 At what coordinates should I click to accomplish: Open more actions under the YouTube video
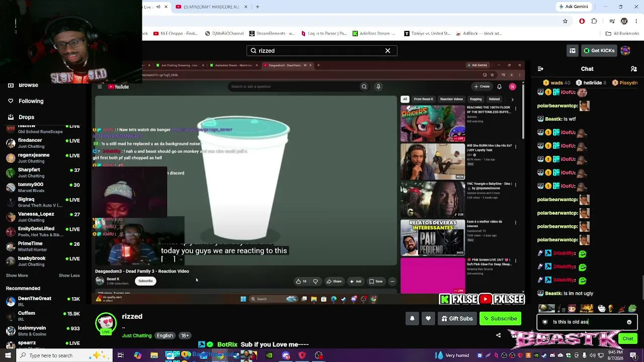392,282
